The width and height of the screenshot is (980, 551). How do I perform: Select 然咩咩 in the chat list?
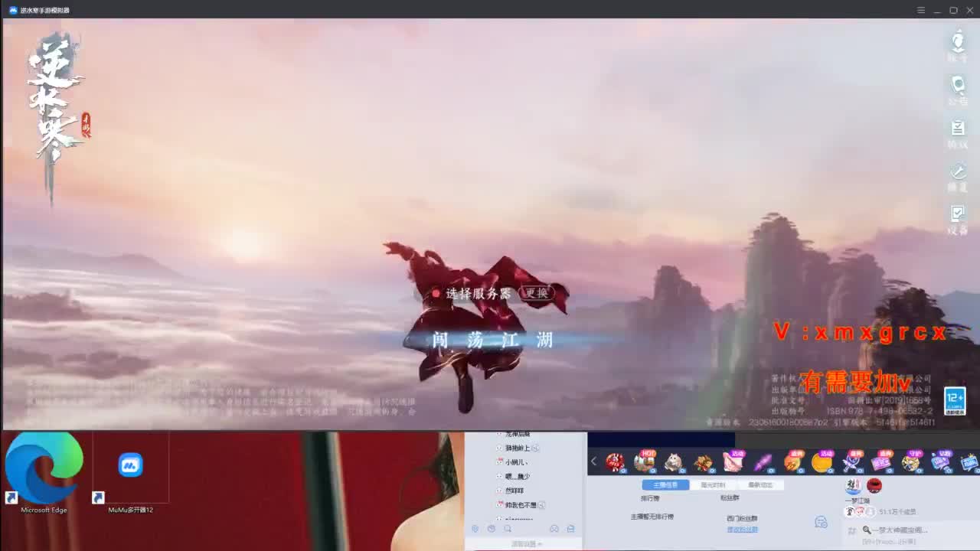[x=514, y=491]
